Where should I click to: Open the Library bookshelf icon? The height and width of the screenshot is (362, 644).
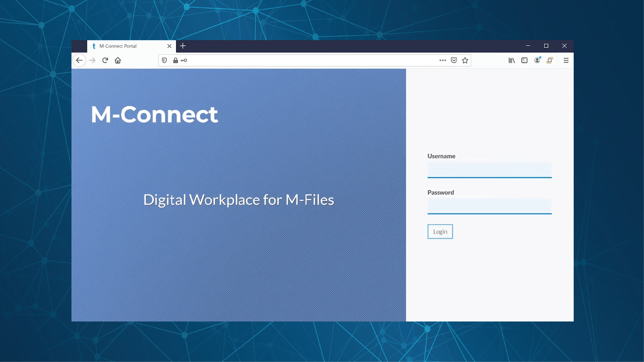point(511,60)
